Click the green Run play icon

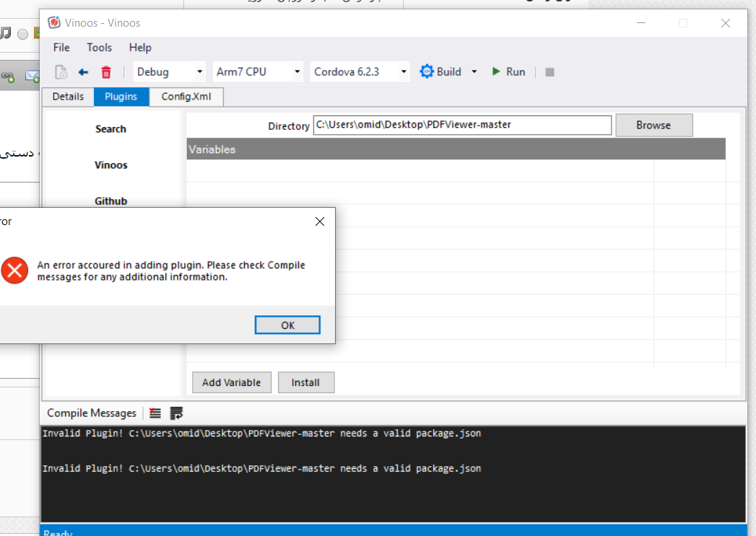click(x=495, y=71)
